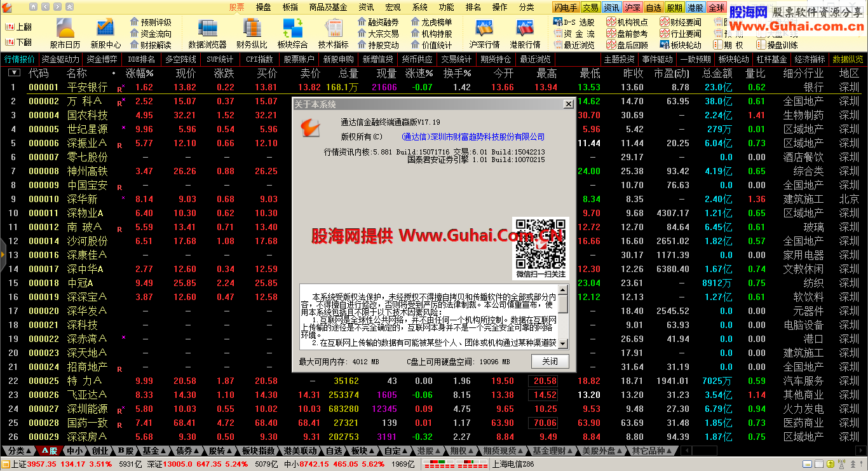Open 财经要闻 financial news
The height and width of the screenshot is (471, 868).
[x=681, y=22]
